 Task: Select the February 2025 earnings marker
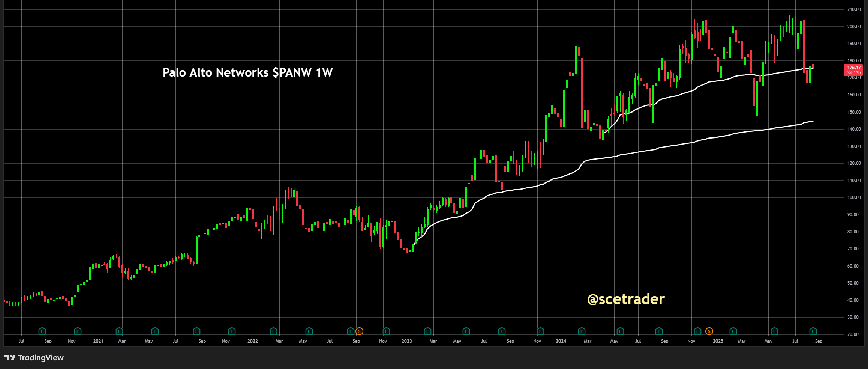point(733,331)
